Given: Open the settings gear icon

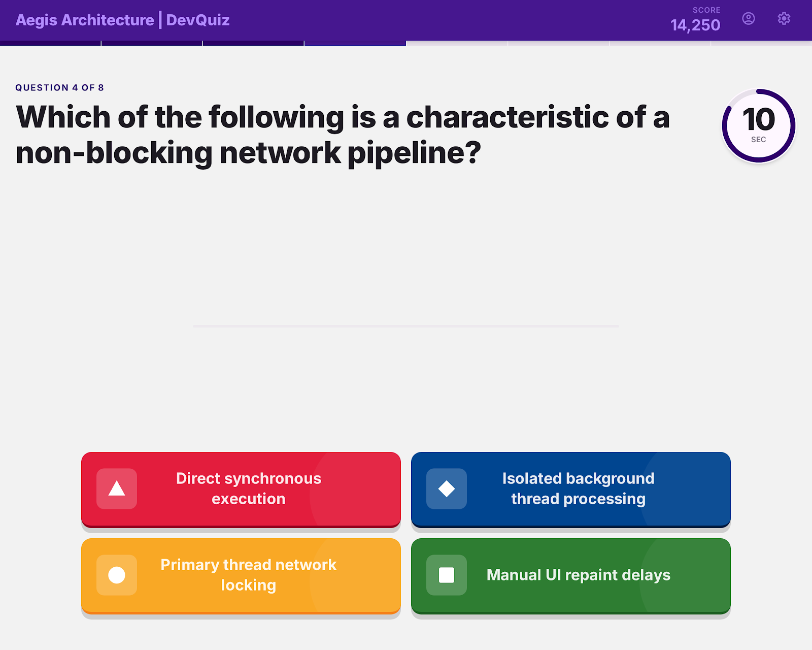Looking at the screenshot, I should click(x=784, y=19).
